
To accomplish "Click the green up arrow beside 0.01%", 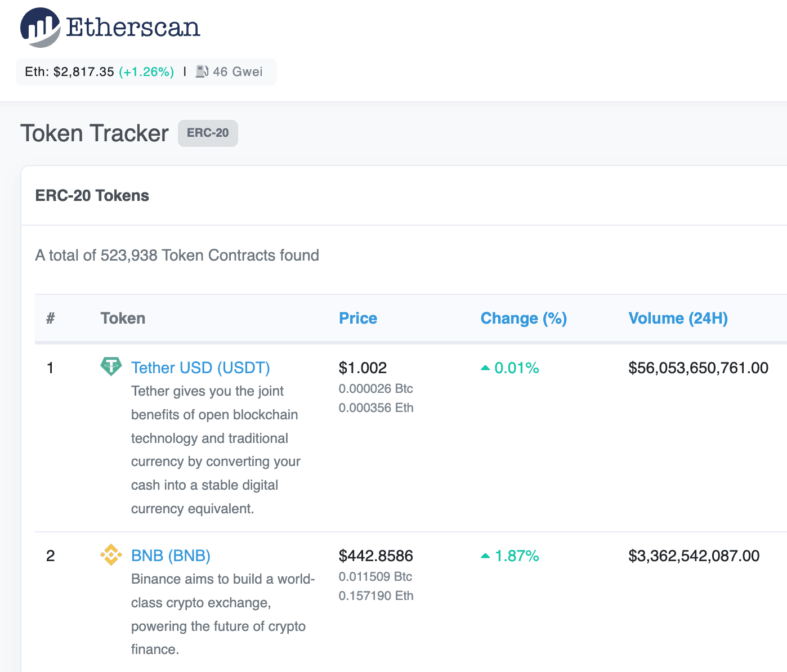I will (485, 368).
